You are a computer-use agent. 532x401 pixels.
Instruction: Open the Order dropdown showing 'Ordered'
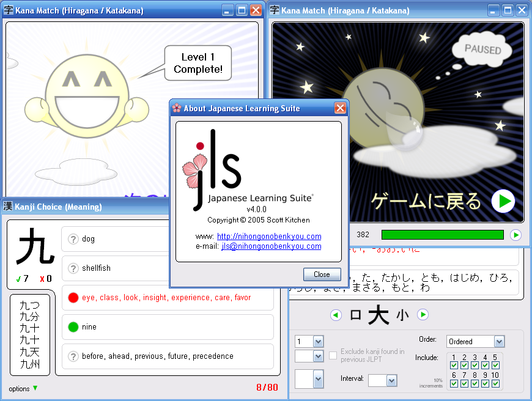point(476,341)
